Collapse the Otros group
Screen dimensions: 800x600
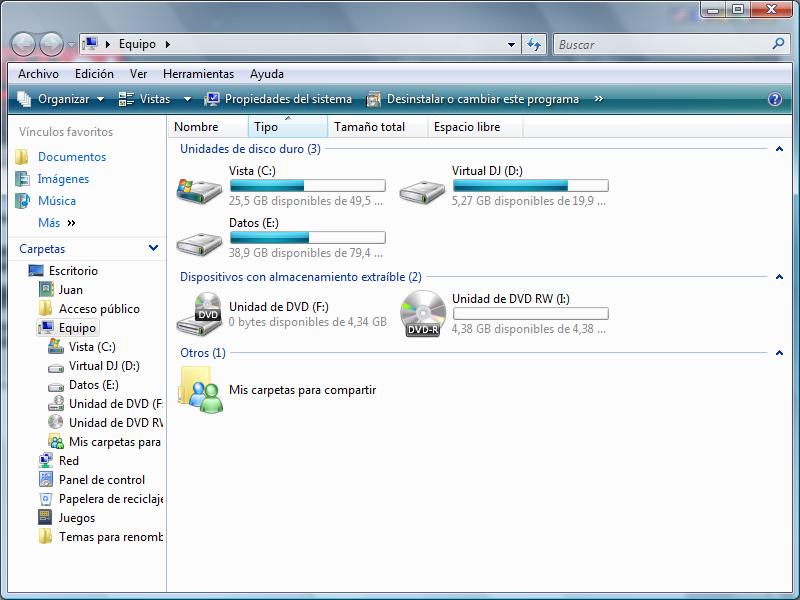coord(779,353)
